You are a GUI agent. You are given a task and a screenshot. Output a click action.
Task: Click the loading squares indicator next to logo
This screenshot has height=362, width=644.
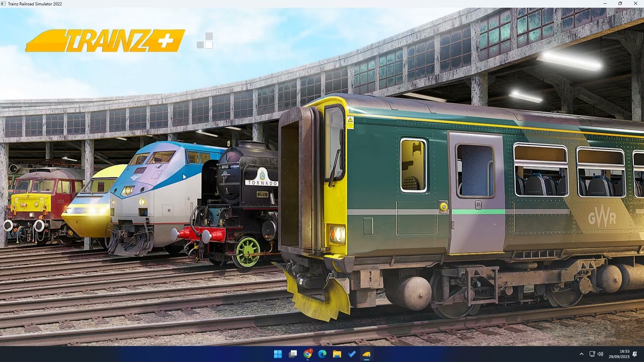pyautogui.click(x=205, y=41)
